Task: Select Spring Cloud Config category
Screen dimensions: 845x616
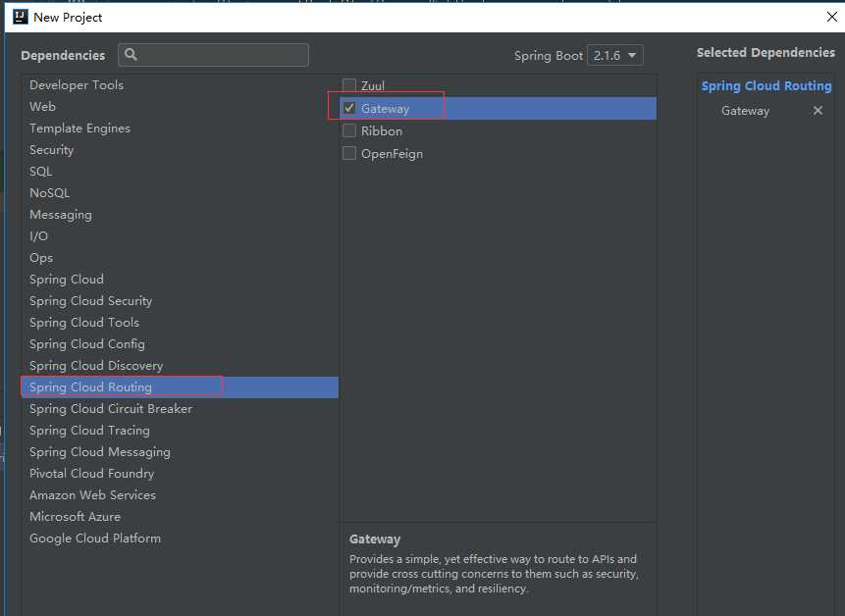Action: [x=180, y=343]
